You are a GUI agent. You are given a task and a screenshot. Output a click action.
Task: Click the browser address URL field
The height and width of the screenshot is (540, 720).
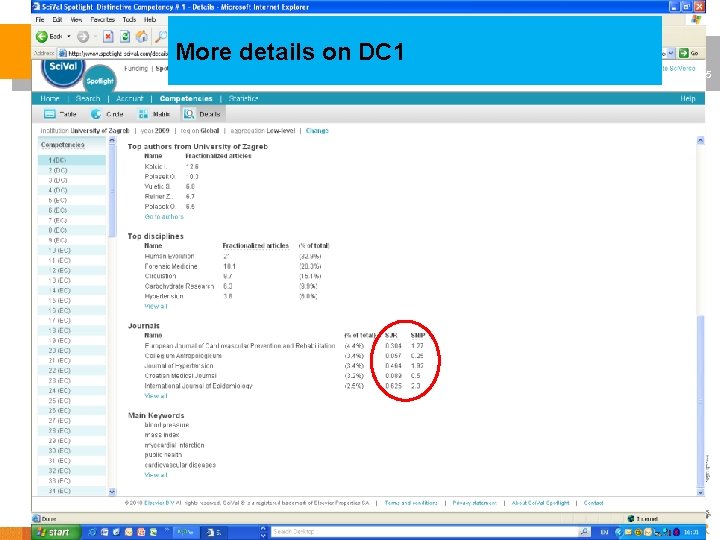[x=114, y=53]
